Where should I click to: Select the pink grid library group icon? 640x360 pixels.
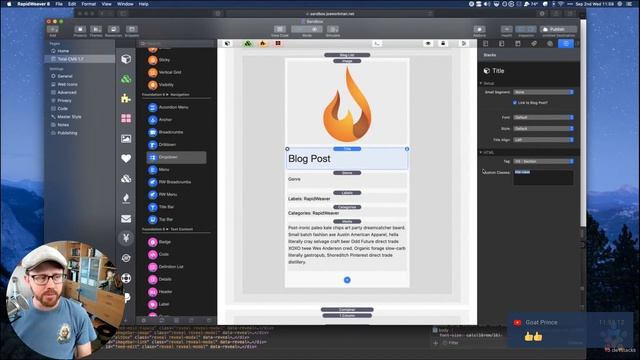coord(126,118)
